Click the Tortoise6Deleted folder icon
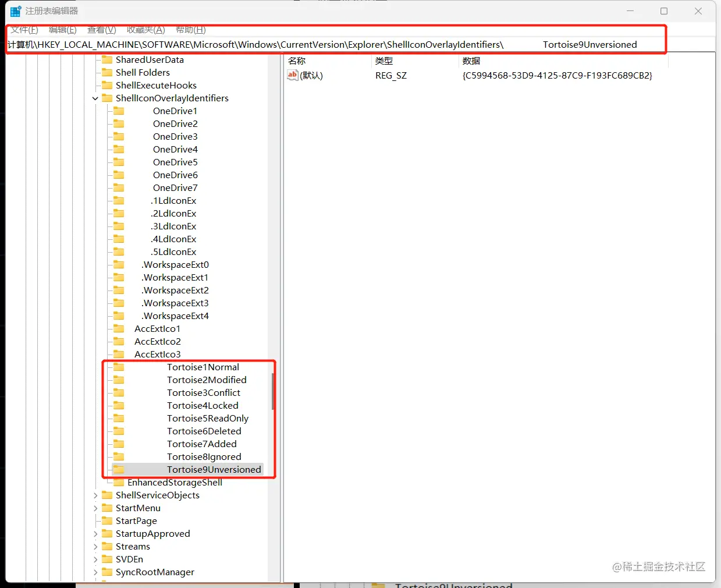The height and width of the screenshot is (588, 721). point(119,431)
